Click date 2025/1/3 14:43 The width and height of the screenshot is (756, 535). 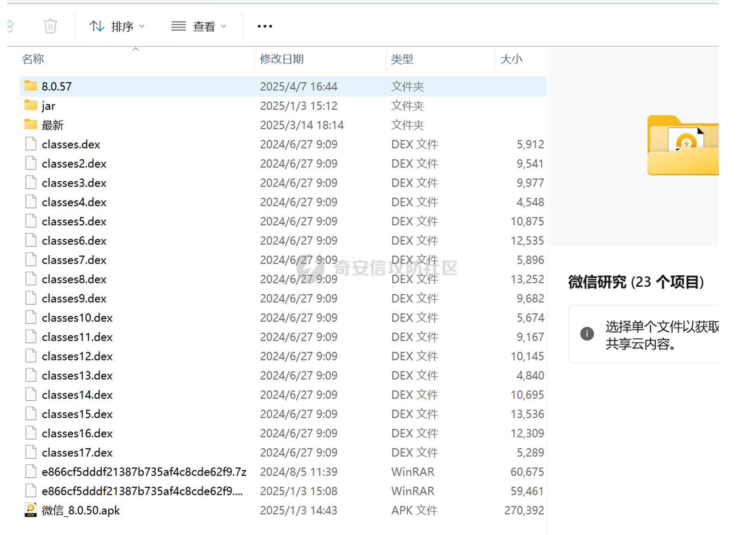(x=299, y=510)
